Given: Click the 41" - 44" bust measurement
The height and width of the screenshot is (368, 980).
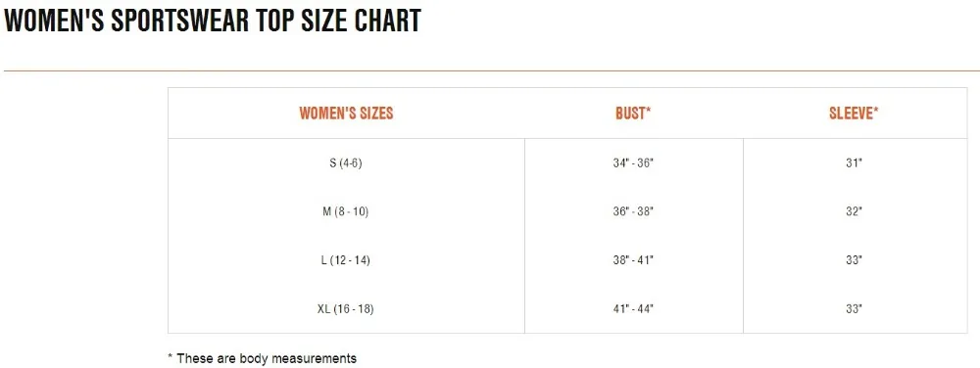Looking at the screenshot, I should point(633,308).
